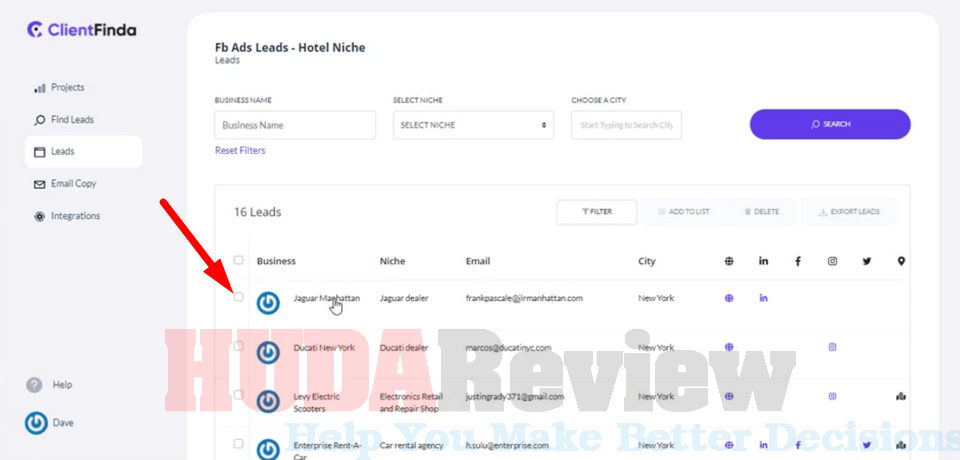
Task: Click the Business Name input field
Action: [x=295, y=125]
